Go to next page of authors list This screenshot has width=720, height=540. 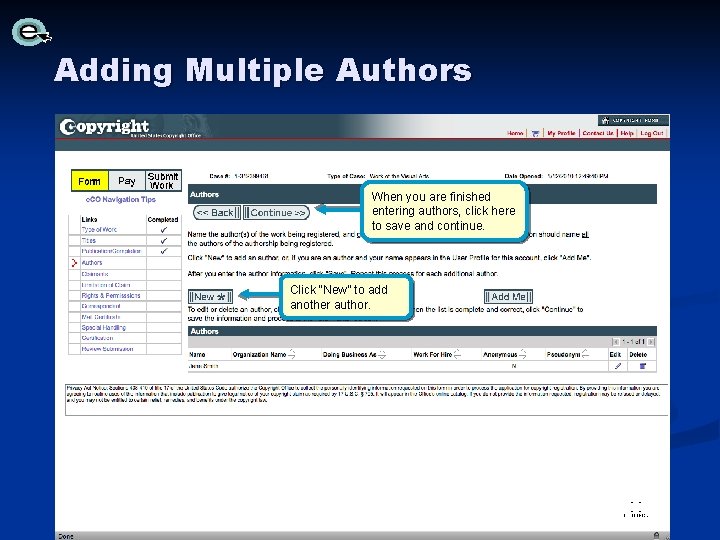(x=651, y=342)
